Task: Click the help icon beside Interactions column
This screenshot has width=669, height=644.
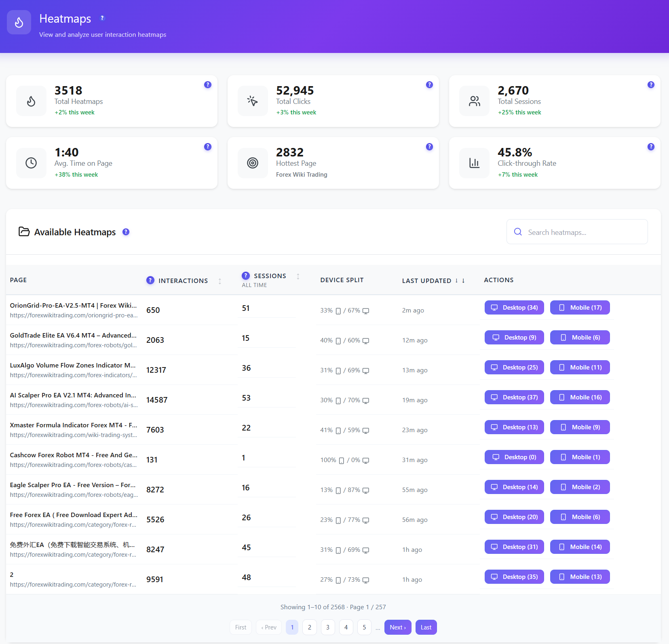Action: (x=150, y=280)
